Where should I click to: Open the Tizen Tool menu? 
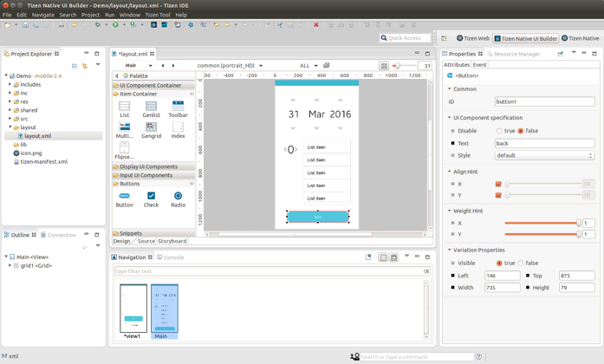tap(158, 15)
